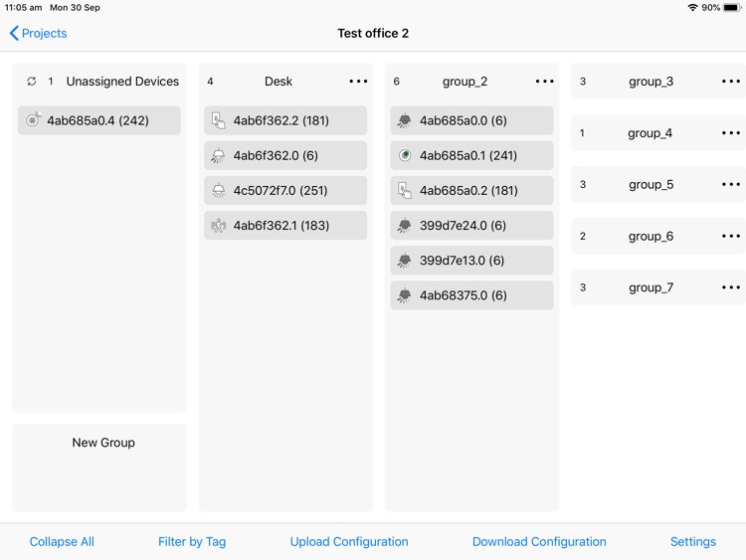The height and width of the screenshot is (560, 746).
Task: Tap the Unassigned Devices header
Action: [122, 82]
